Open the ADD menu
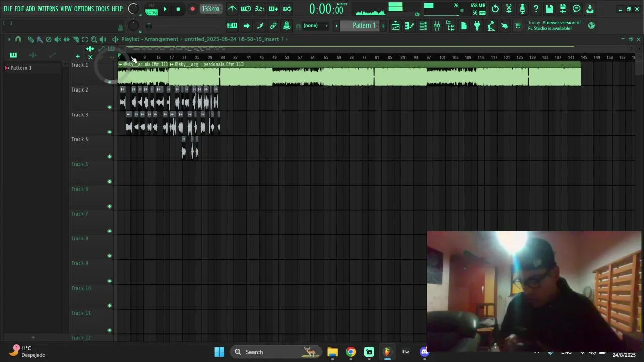Viewport: 644px width, 362px height. [x=31, y=9]
